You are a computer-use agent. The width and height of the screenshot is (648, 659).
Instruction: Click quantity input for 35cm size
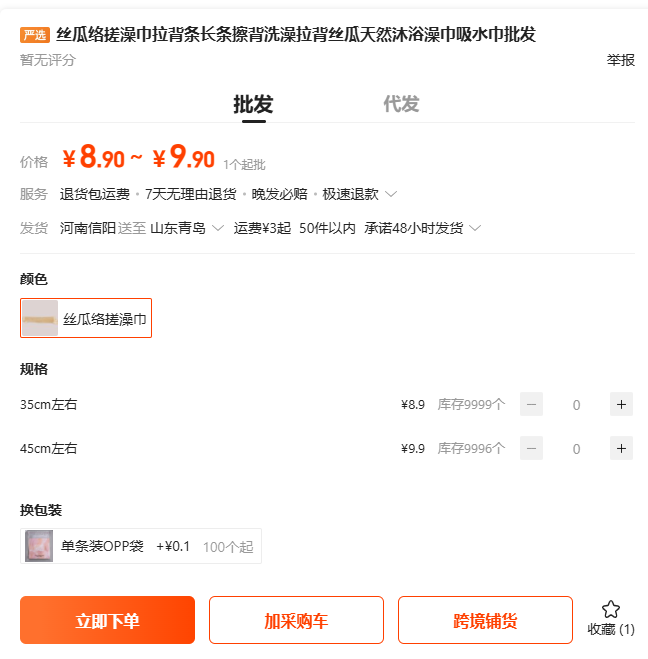(576, 405)
